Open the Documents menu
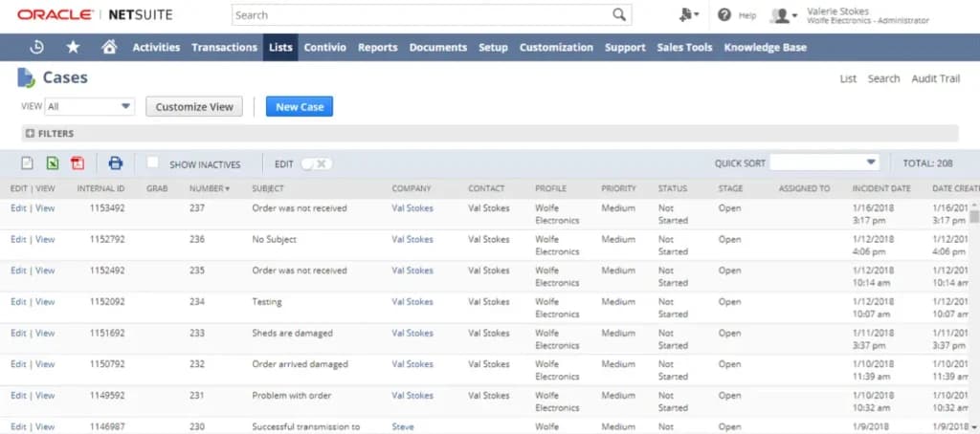Screen dimensions: 980x434 point(438,47)
